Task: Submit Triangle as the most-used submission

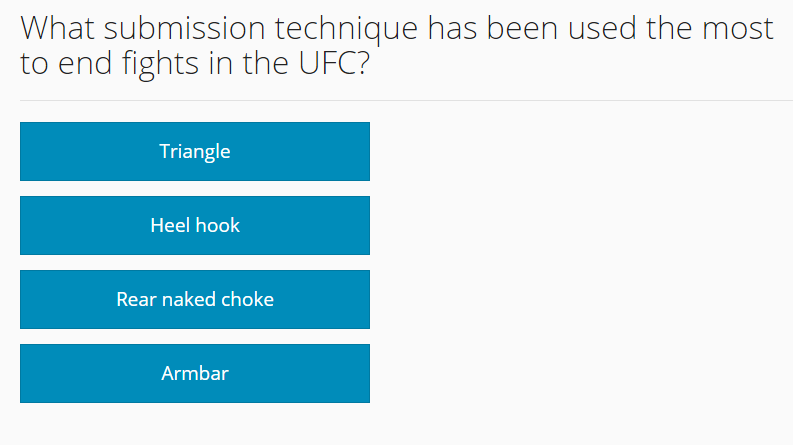Action: (x=195, y=151)
